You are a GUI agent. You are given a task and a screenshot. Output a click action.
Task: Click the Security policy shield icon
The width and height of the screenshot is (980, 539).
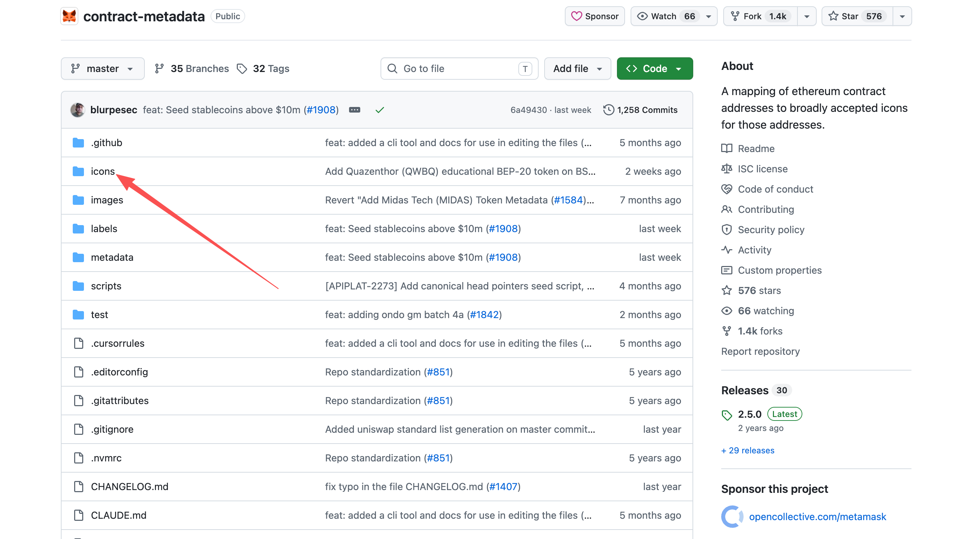click(727, 230)
